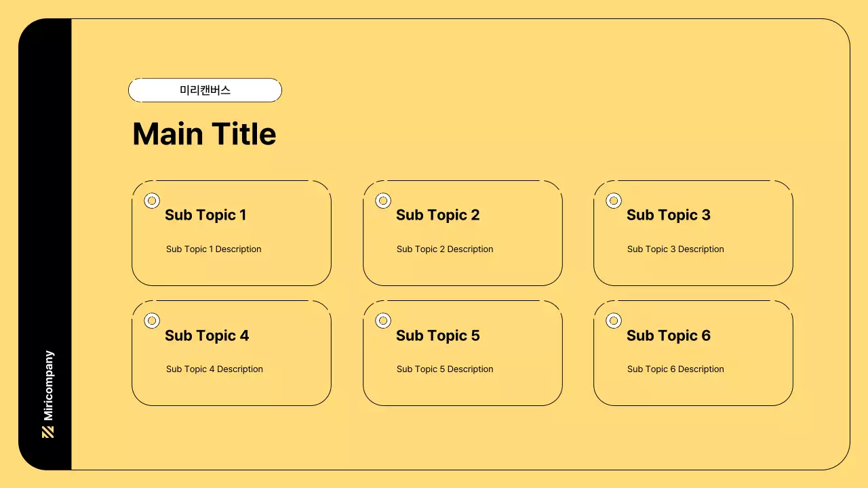Click the circle icon beside Sub Topic 2
This screenshot has width=868, height=488.
tap(383, 201)
